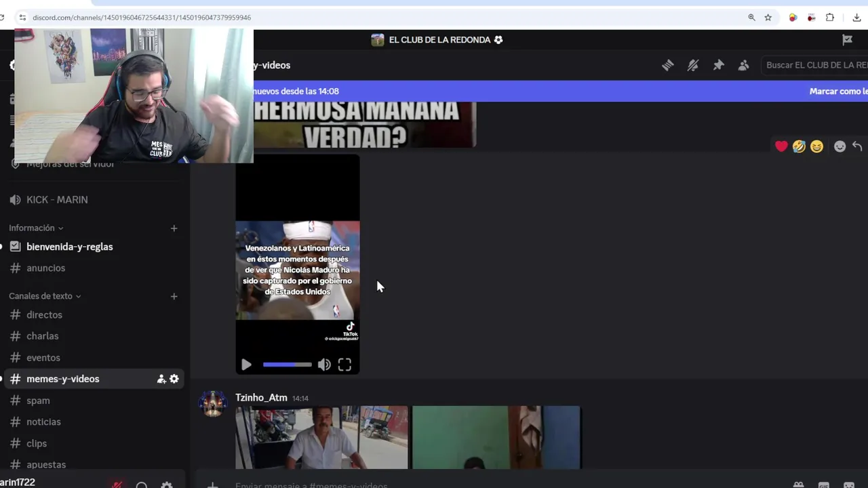React with the grinning squint emoji
The width and height of the screenshot is (868, 488).
[816, 146]
